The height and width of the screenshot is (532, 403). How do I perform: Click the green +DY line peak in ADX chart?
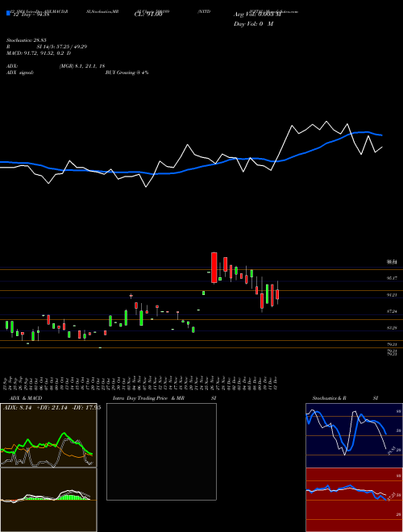click(64, 434)
